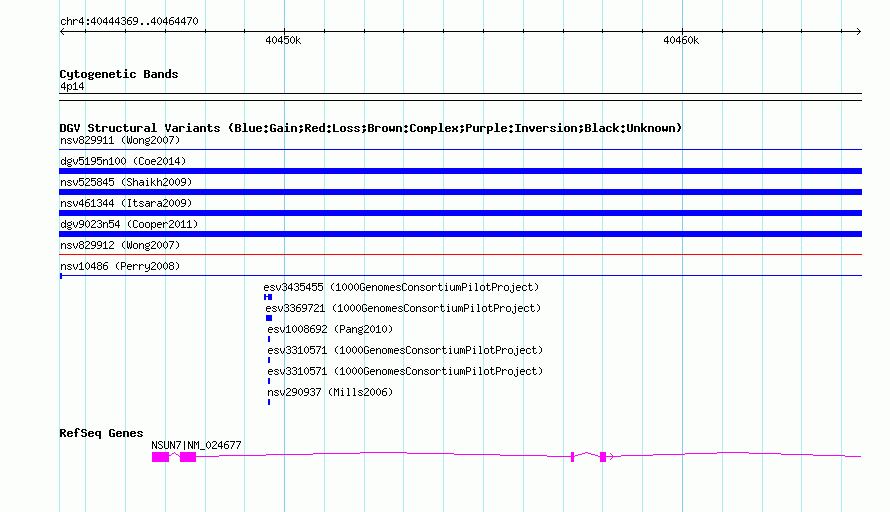890x512 pixels.
Task: Click the 40460k ruler label
Action: point(681,40)
